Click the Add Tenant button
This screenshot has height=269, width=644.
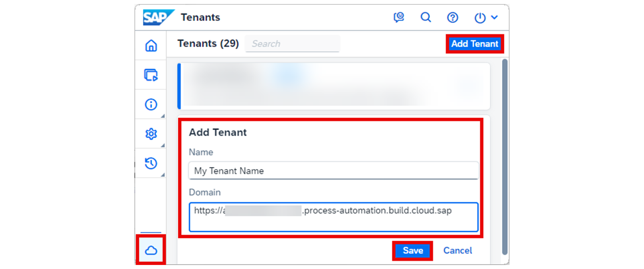click(475, 44)
